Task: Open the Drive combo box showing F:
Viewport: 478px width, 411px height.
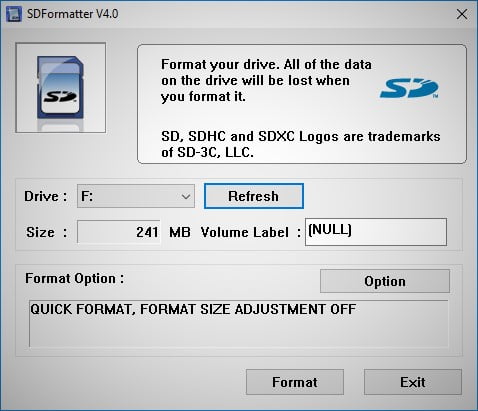Action: pos(136,196)
